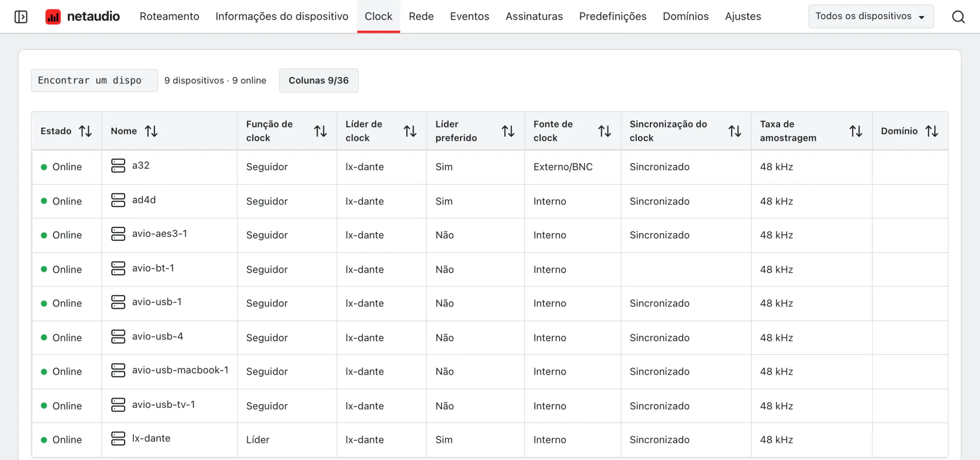Open Todos os dispositivos dropdown
Image resolution: width=980 pixels, height=460 pixels.
coord(871,16)
